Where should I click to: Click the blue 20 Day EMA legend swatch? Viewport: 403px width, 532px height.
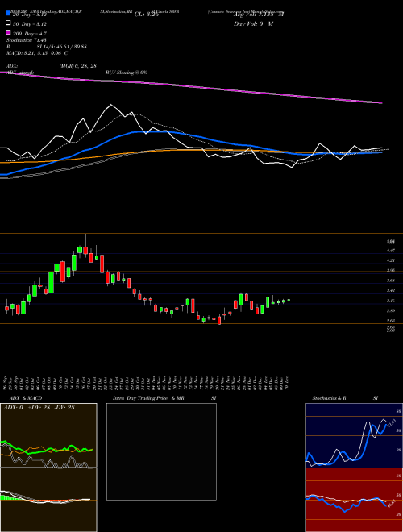(x=8, y=14)
